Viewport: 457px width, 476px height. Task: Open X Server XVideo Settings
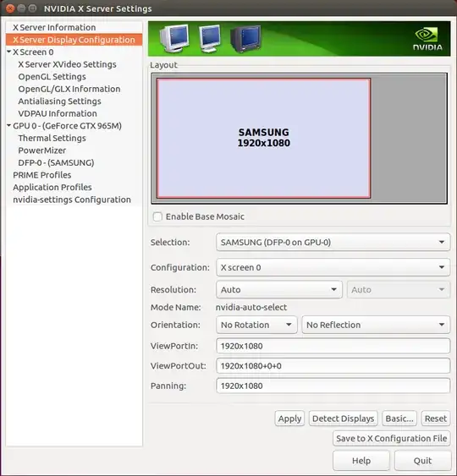(x=67, y=64)
